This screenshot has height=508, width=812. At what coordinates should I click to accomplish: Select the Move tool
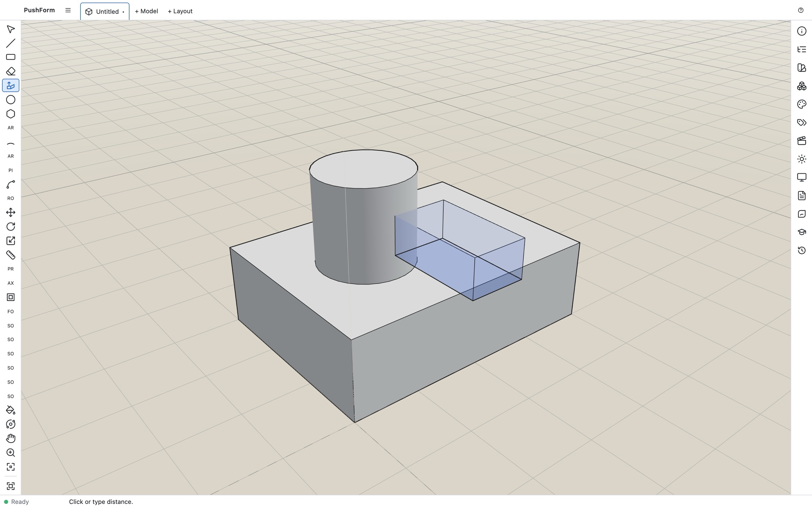pyautogui.click(x=10, y=212)
